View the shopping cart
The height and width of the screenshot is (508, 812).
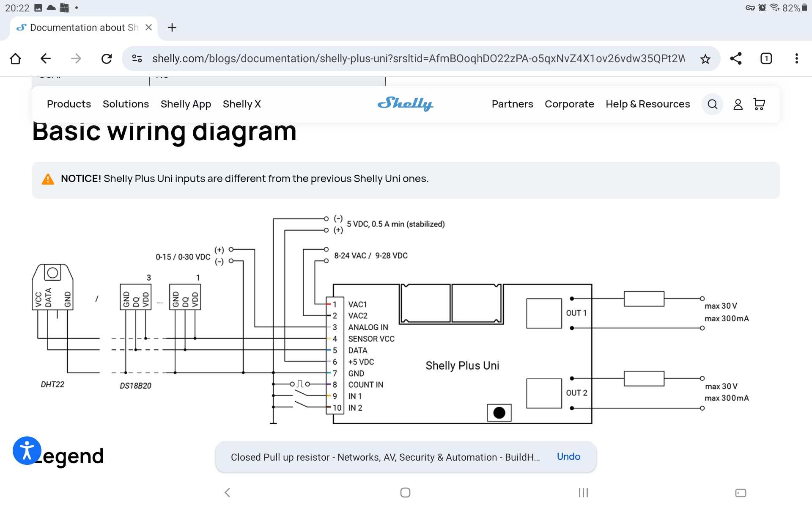click(760, 104)
